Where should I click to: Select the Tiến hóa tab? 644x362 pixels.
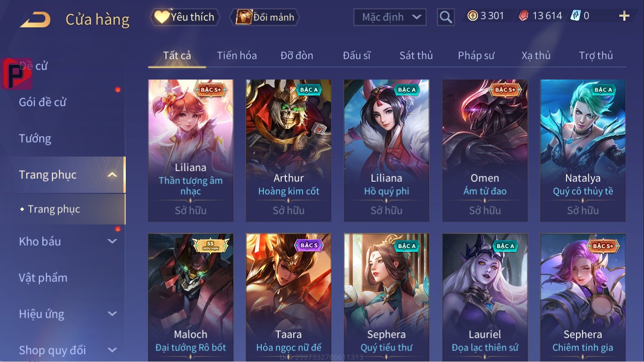tap(237, 55)
